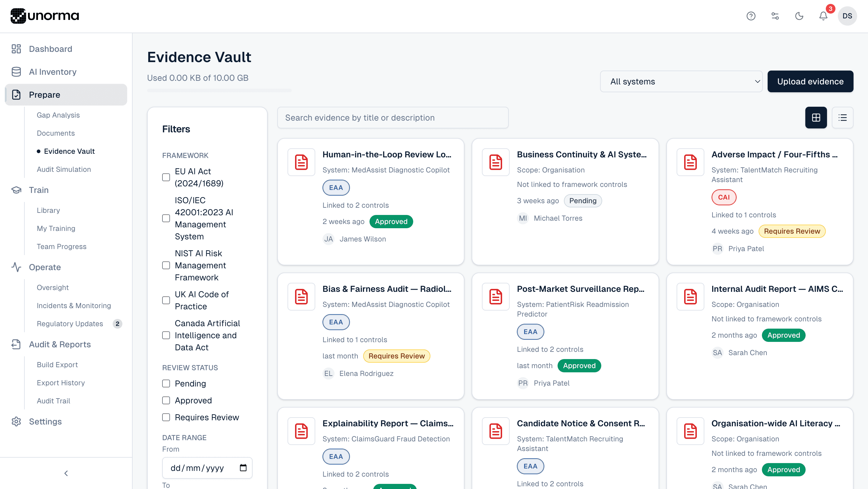The width and height of the screenshot is (868, 489).
Task: Click the unorma logo
Action: (x=45, y=16)
